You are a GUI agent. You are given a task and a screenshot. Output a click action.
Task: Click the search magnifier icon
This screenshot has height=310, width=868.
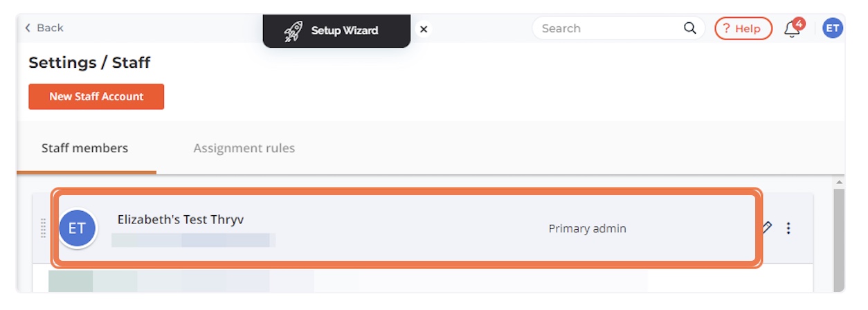(x=689, y=28)
